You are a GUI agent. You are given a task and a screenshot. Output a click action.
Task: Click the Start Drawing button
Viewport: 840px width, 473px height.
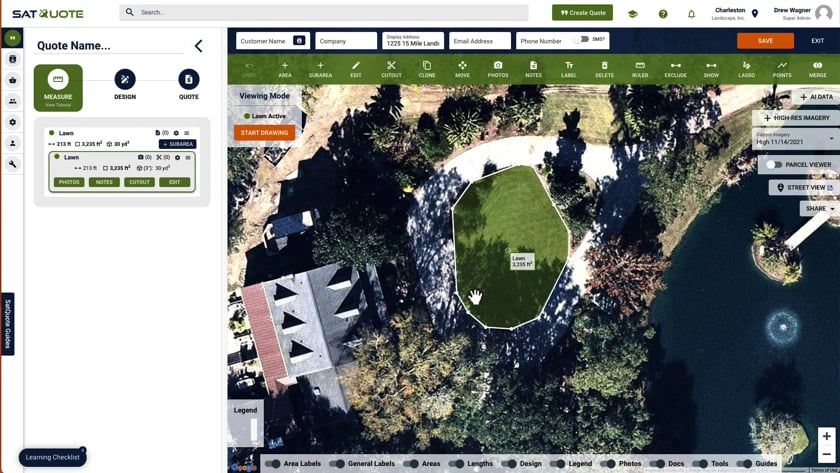(x=264, y=133)
